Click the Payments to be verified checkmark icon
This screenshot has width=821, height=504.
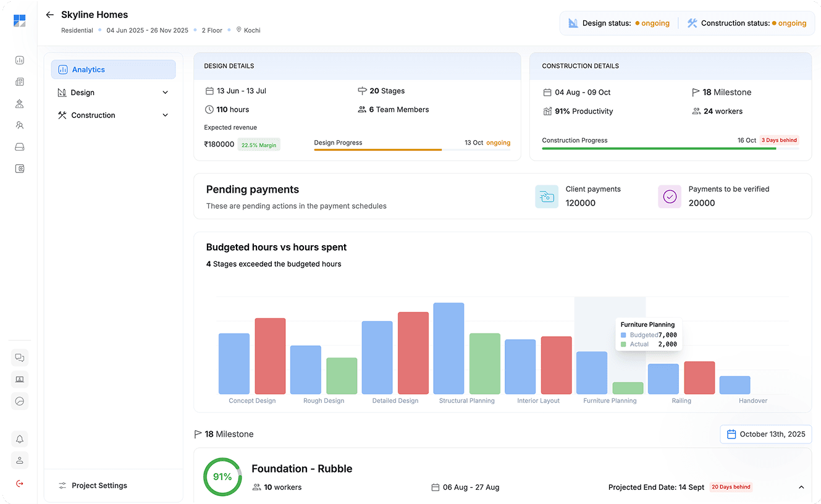pyautogui.click(x=670, y=196)
